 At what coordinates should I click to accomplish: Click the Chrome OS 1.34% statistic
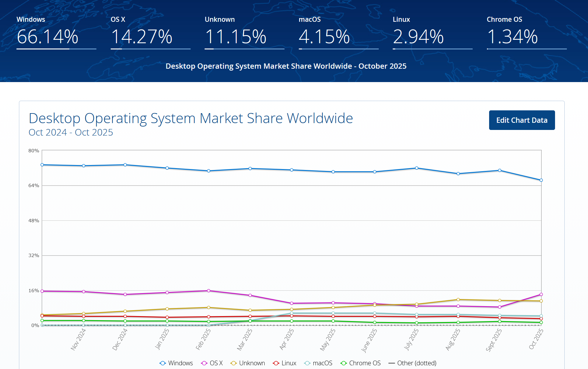click(x=512, y=37)
